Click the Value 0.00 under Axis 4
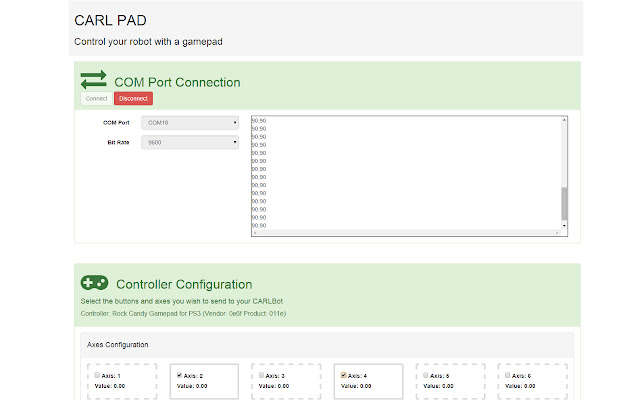 tap(356, 386)
